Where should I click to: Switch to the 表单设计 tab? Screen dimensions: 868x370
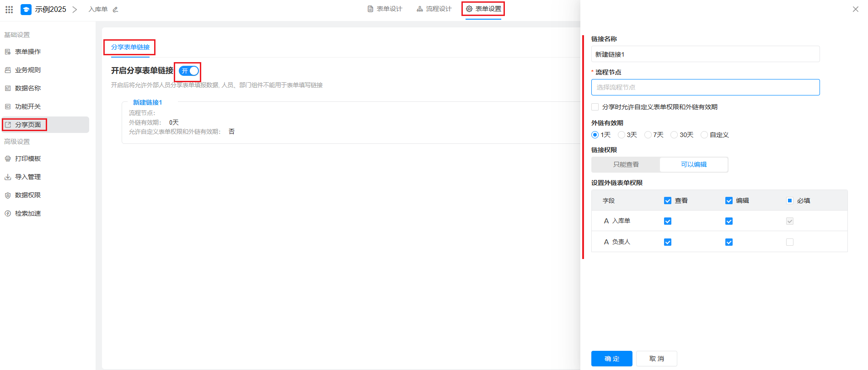[x=385, y=9]
